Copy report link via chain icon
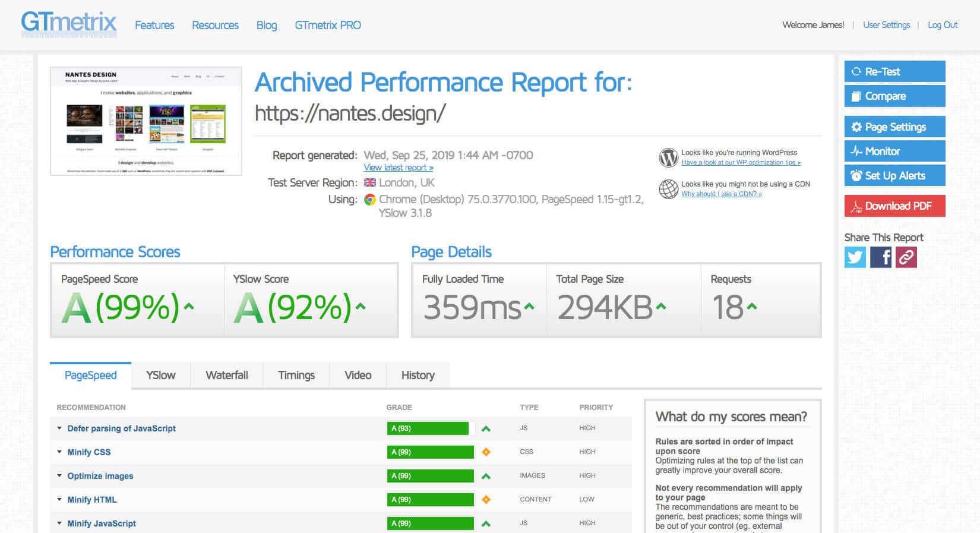 pos(906,257)
